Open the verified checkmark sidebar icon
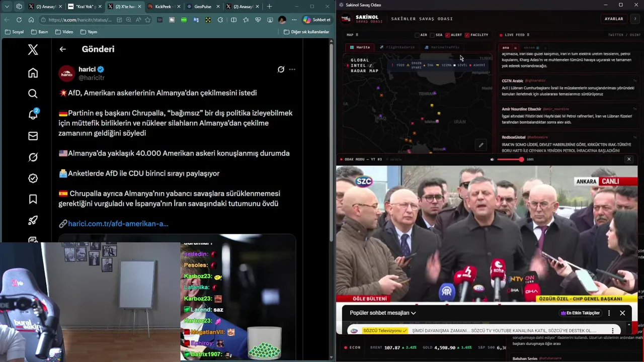Image resolution: width=644 pixels, height=362 pixels. (x=33, y=178)
